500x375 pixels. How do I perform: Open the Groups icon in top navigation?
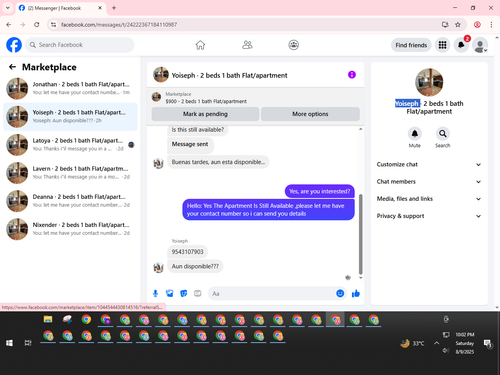pos(293,45)
